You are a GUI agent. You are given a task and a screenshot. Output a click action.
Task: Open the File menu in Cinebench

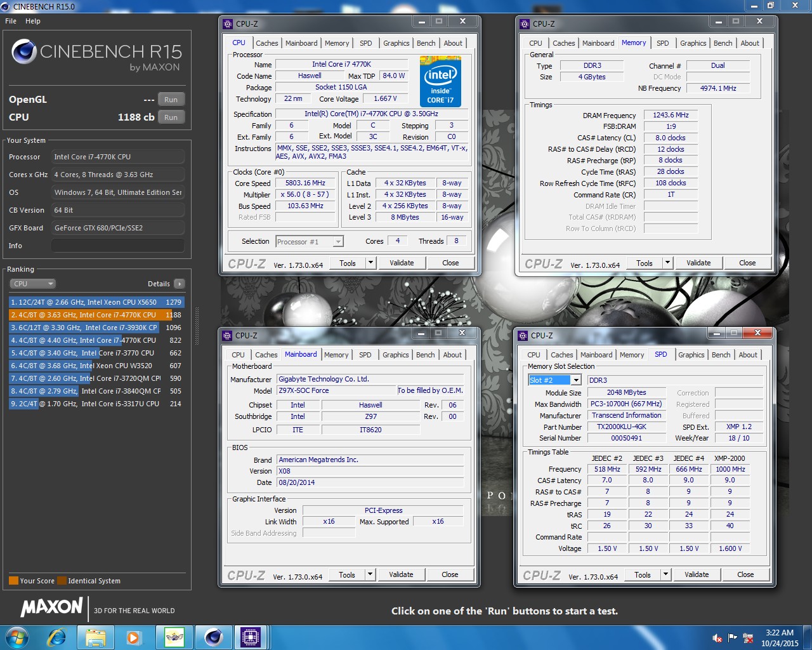coord(11,21)
